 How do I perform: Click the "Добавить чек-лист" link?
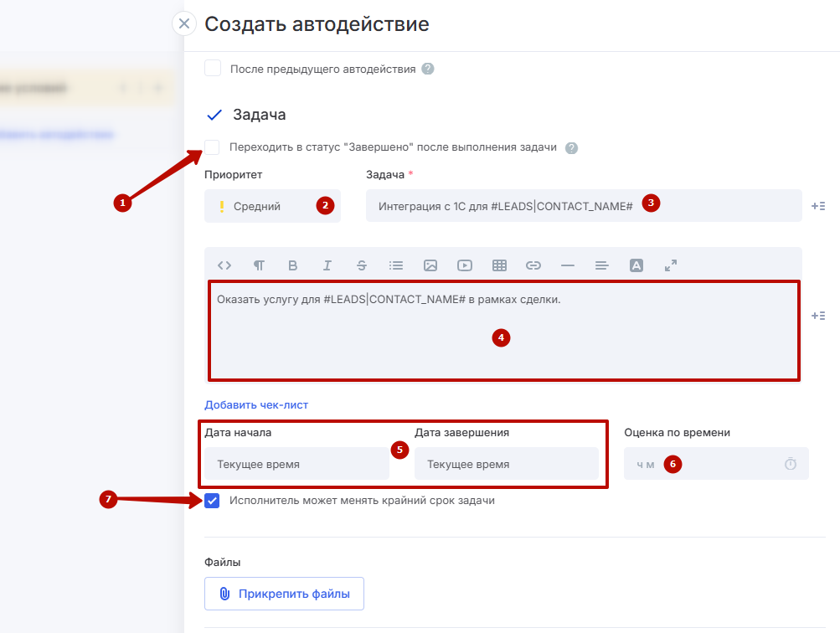tap(256, 404)
